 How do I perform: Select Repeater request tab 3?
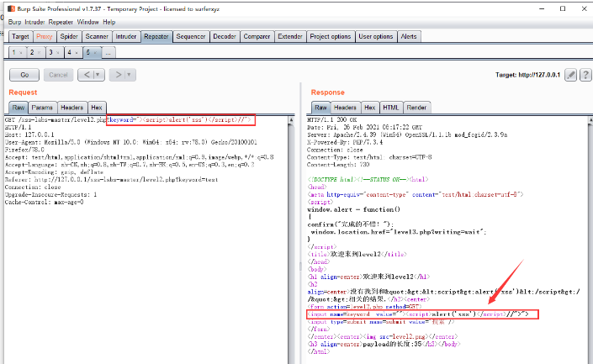50,52
